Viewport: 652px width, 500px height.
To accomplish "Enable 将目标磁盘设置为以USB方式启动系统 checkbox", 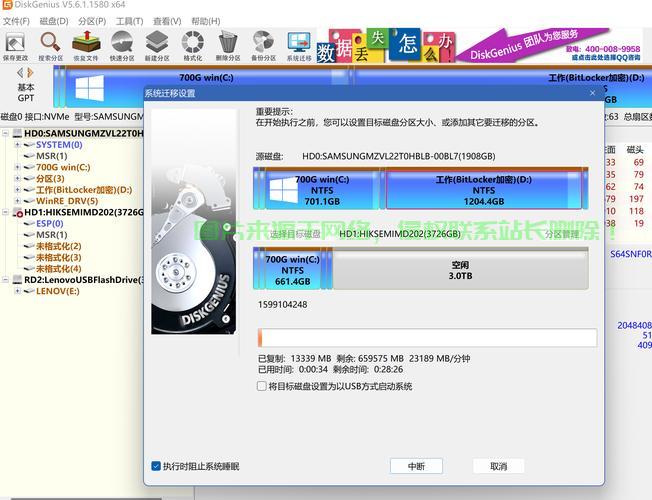I will click(x=262, y=386).
